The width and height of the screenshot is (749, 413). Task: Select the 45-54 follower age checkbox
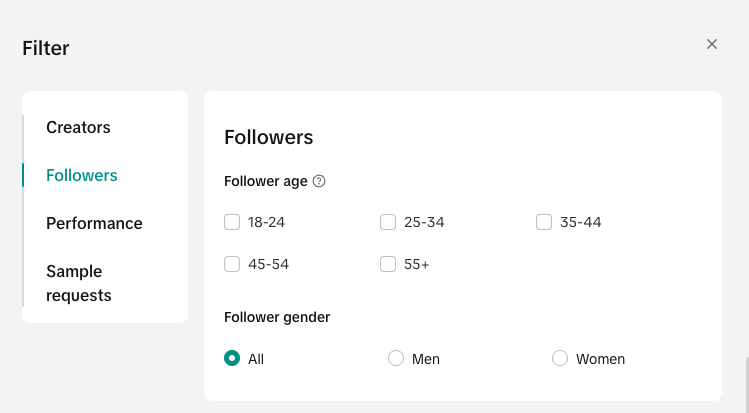click(x=232, y=264)
